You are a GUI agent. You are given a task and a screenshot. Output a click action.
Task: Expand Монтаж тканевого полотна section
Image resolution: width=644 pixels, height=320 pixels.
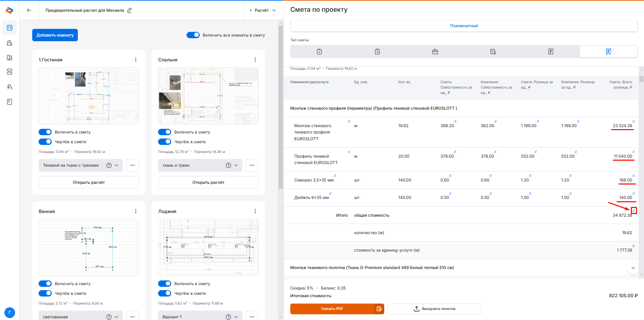(x=633, y=268)
